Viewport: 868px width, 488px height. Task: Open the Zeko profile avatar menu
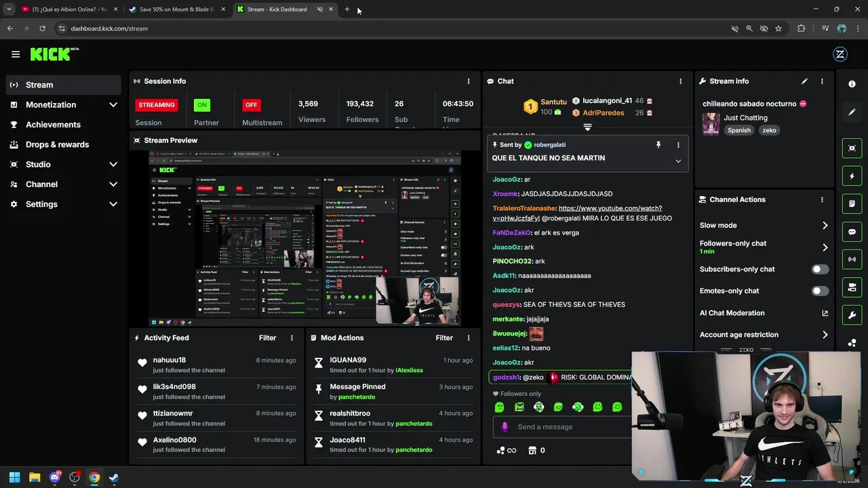coord(840,54)
